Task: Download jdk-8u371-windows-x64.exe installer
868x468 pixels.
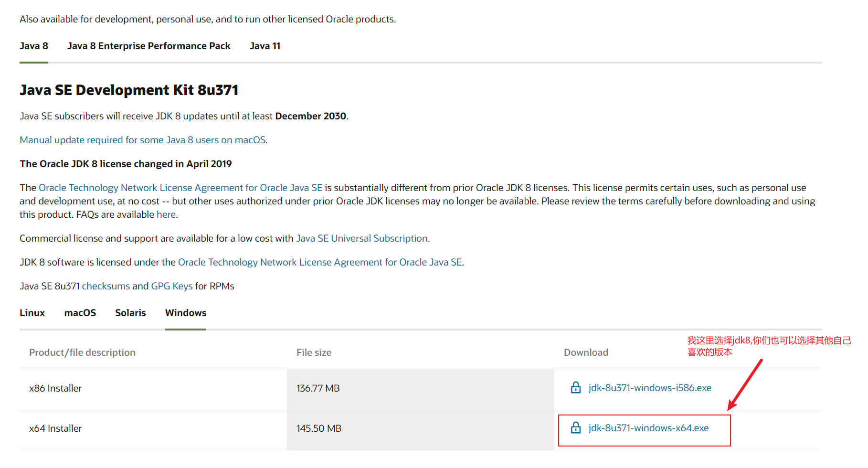Action: click(648, 428)
